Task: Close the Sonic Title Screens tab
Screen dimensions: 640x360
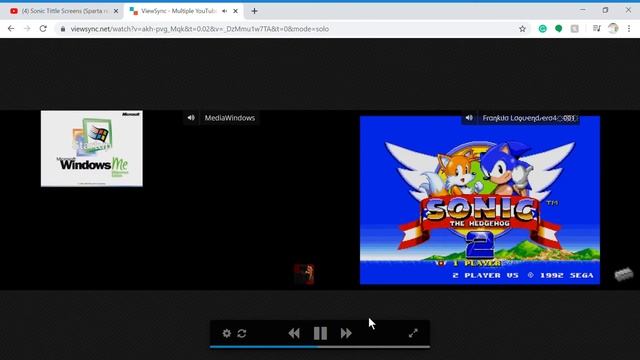Action: point(116,11)
